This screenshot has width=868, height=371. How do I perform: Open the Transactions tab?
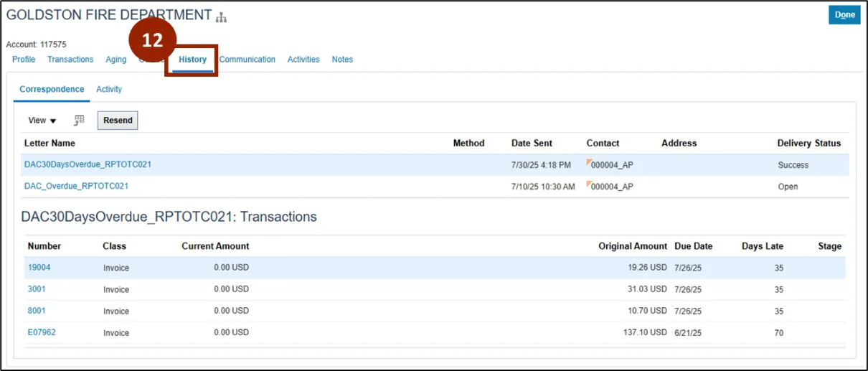pos(70,60)
